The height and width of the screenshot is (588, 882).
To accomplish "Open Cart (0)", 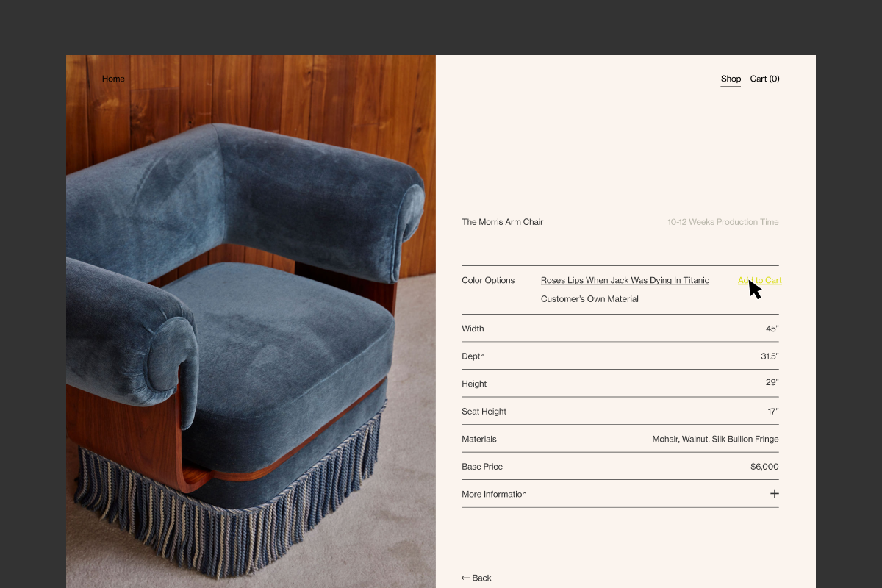I will 764,79.
